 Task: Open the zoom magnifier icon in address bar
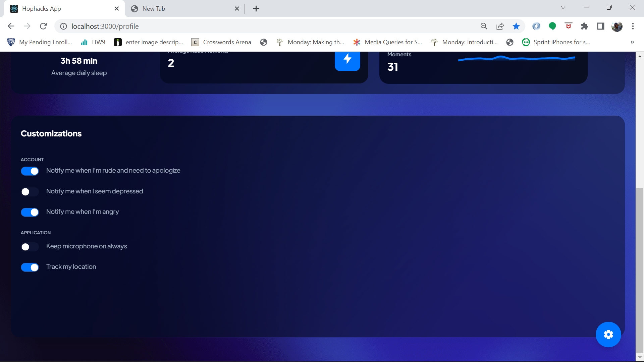pos(484,26)
